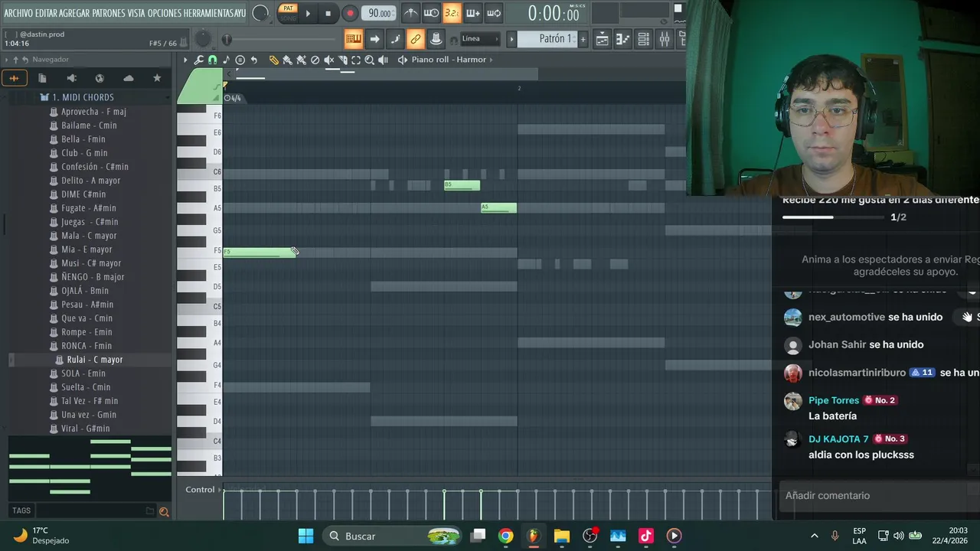Viewport: 980px width, 551px height.
Task: Select the browser sounds tab icon
Action: tap(14, 78)
